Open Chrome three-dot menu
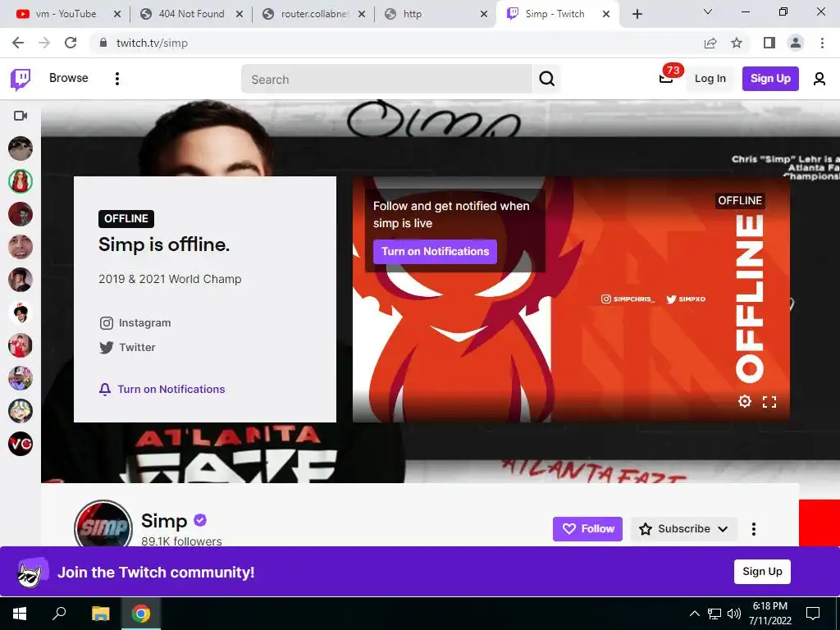 tap(822, 43)
